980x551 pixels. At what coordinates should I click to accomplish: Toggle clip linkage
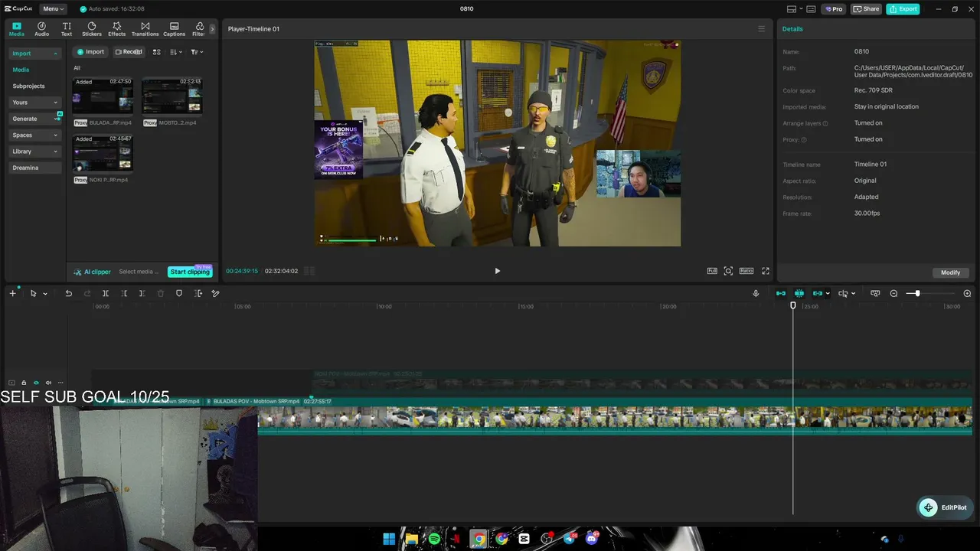coord(817,293)
